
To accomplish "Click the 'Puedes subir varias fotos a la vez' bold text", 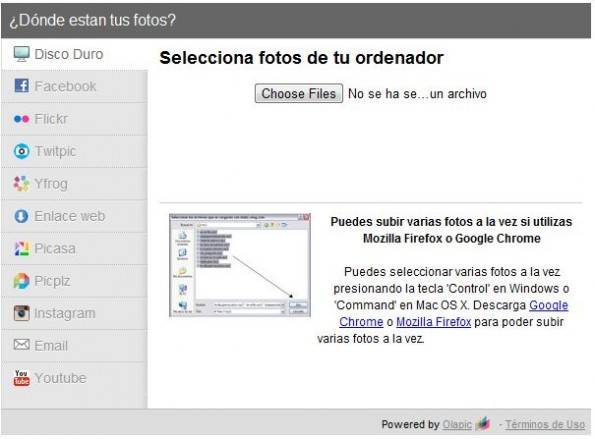I will pos(451,230).
